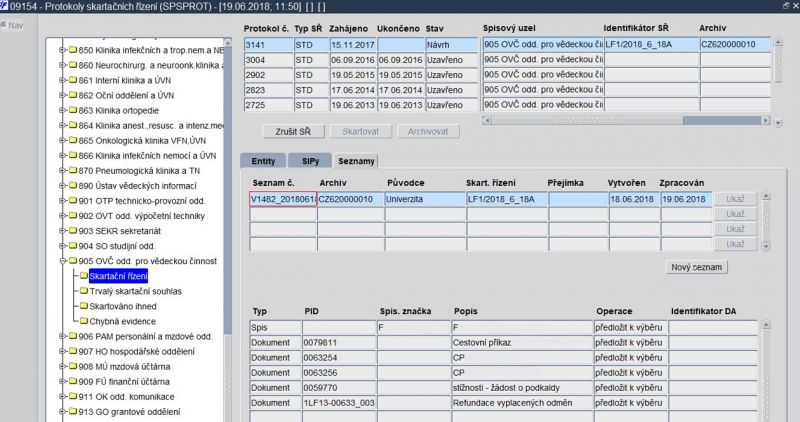Click the folder icon for Skartační řízení

(x=83, y=275)
